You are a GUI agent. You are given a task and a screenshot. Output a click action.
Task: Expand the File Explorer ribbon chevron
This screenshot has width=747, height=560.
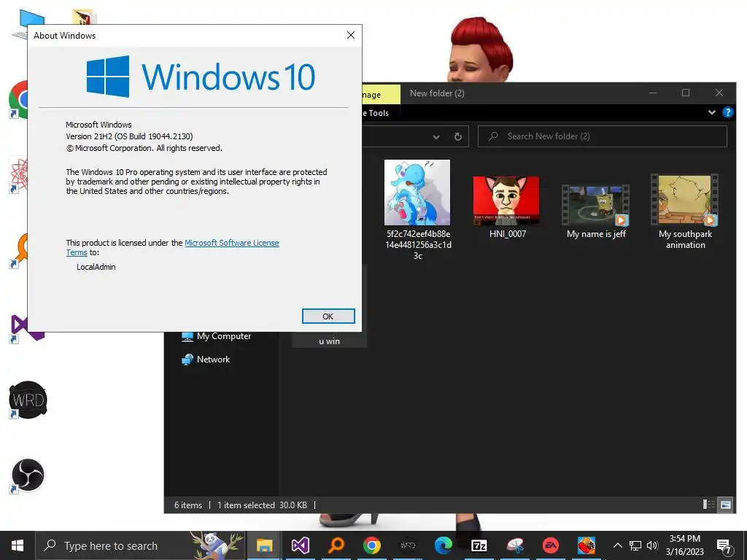pyautogui.click(x=712, y=112)
